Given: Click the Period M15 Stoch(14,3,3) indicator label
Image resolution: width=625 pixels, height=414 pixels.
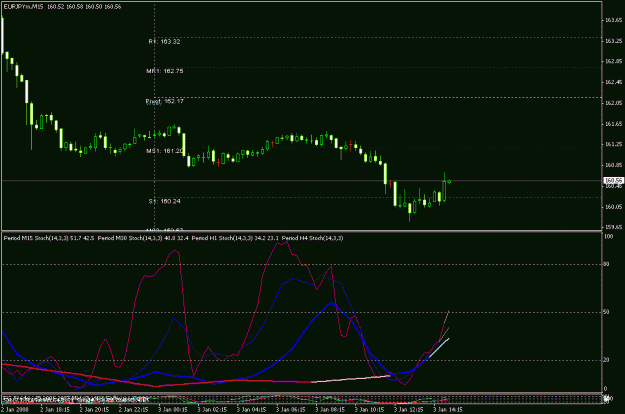Looking at the screenshot, I should coord(36,238).
